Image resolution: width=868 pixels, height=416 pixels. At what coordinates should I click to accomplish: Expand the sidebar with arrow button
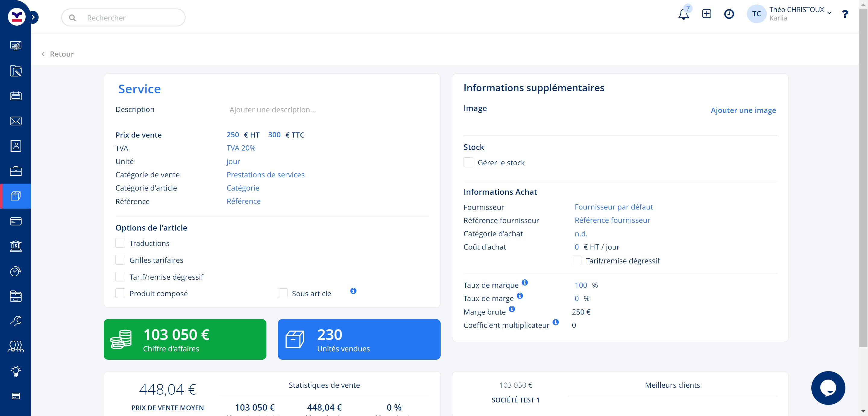pos(33,17)
